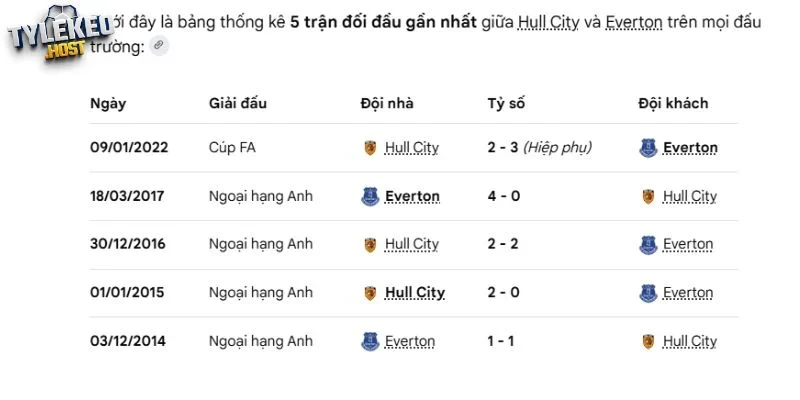Click the Everton crest in the 03/12/2014 row
This screenshot has height=400, width=800.
click(x=370, y=341)
